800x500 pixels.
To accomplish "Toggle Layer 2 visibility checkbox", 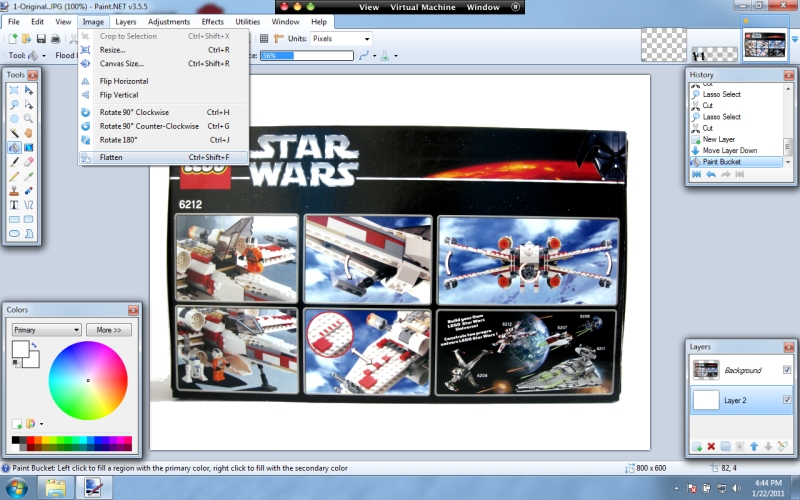I will point(787,400).
